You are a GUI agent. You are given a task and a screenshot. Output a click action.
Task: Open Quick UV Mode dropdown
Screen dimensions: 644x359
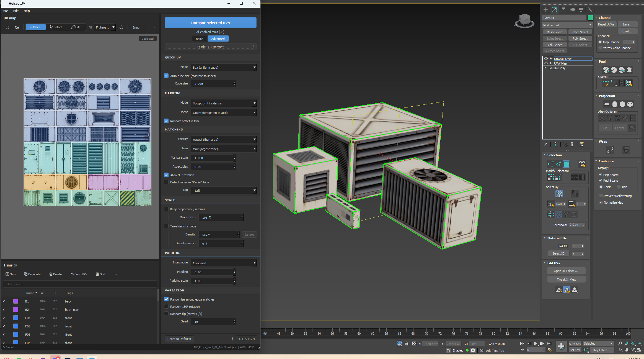[x=224, y=67]
